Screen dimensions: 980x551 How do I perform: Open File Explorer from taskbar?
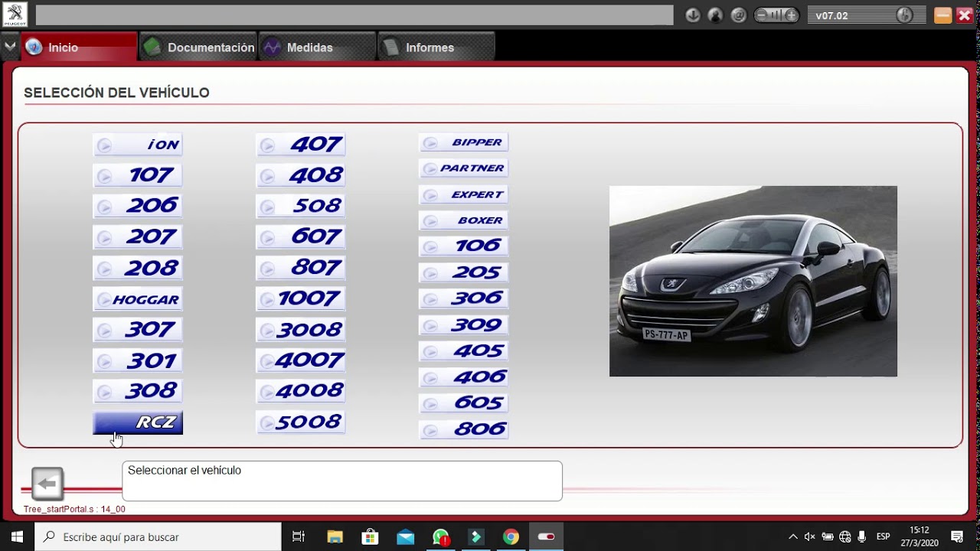point(335,536)
